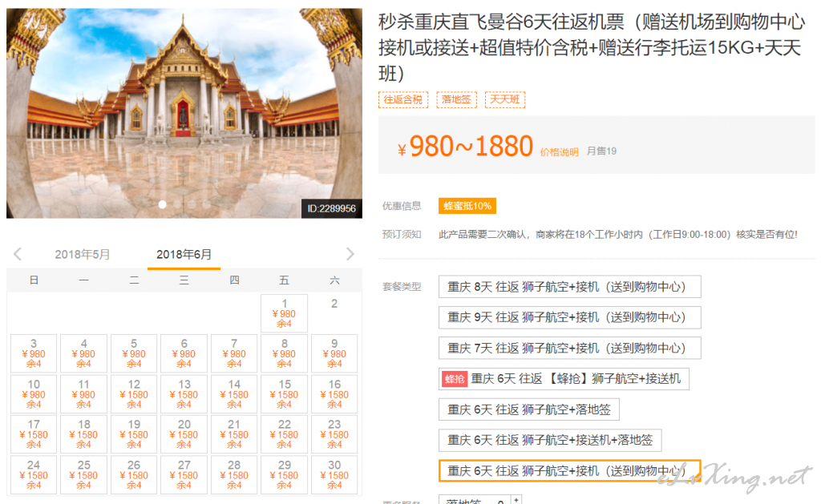Select June 28 departure date
This screenshot has width=821, height=504.
pos(234,474)
